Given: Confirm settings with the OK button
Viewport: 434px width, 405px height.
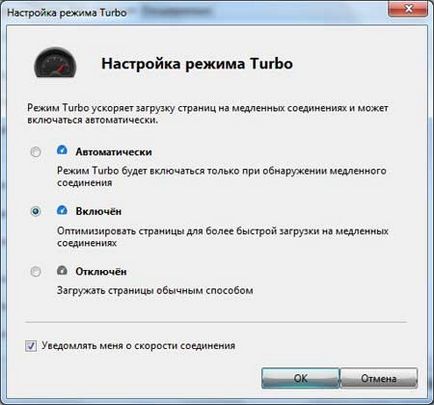Looking at the screenshot, I should (x=300, y=378).
